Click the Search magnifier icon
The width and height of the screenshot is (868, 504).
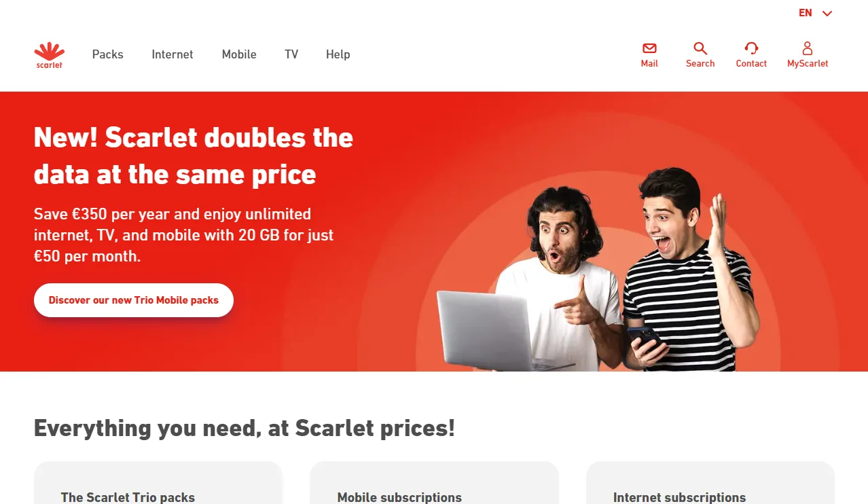[x=700, y=48]
